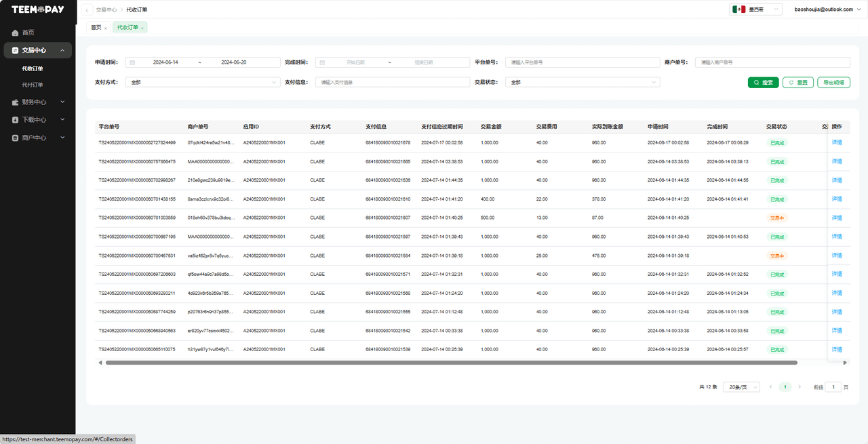The height and width of the screenshot is (444, 868).
Task: Click the 下载中心 download icon
Action: pyautogui.click(x=15, y=120)
